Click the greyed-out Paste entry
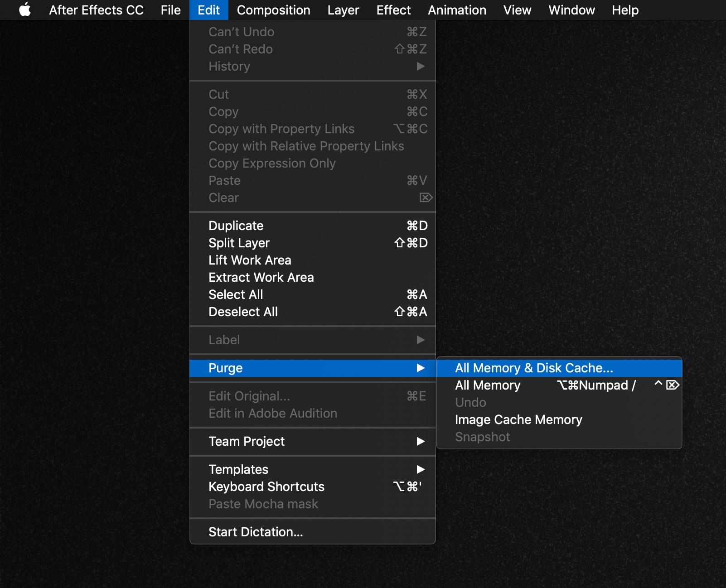 [x=313, y=180]
